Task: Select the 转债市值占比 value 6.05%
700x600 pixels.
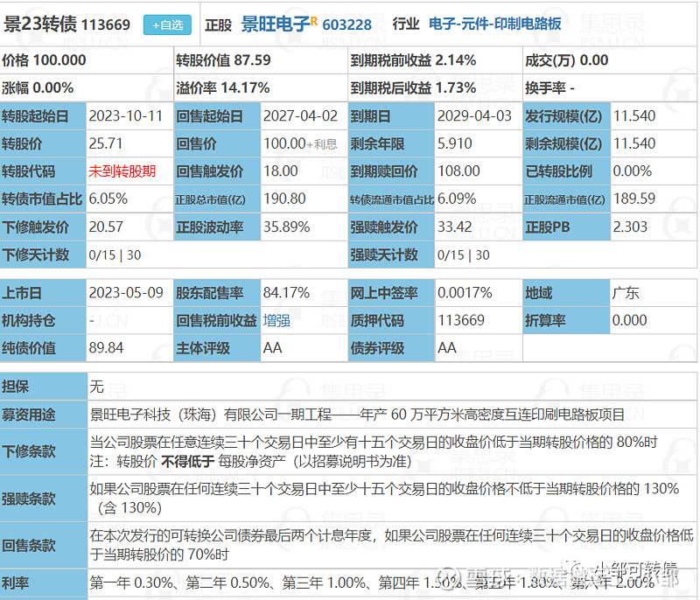Action: (108, 199)
